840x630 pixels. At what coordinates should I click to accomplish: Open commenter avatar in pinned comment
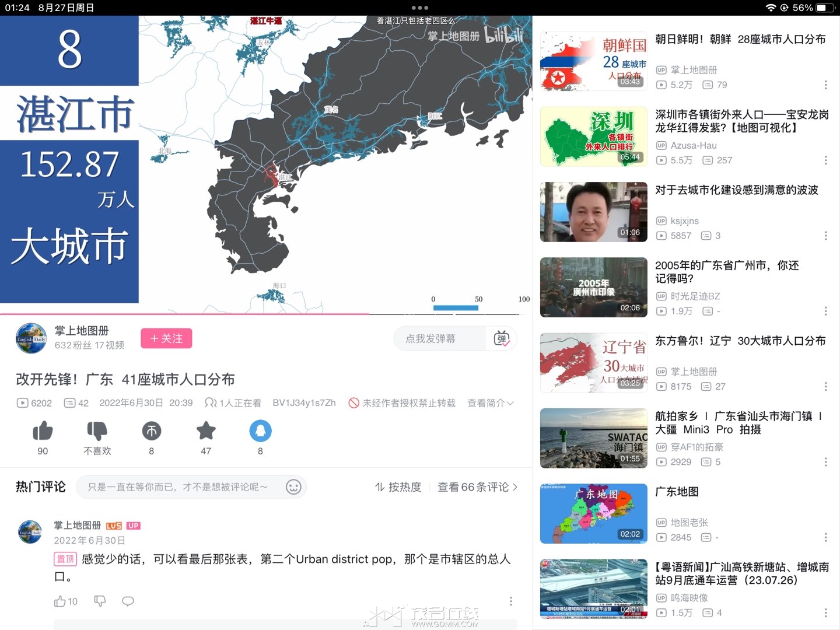30,532
